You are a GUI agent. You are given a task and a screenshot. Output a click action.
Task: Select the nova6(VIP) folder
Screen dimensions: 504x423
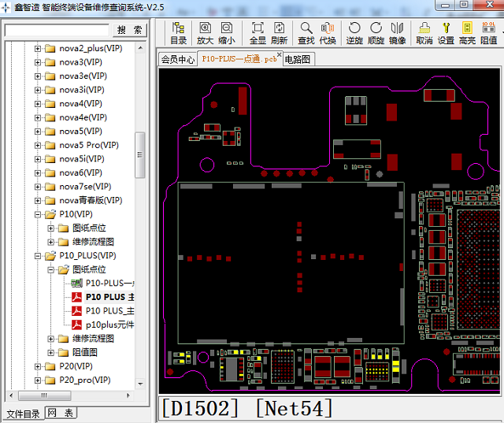(80, 173)
